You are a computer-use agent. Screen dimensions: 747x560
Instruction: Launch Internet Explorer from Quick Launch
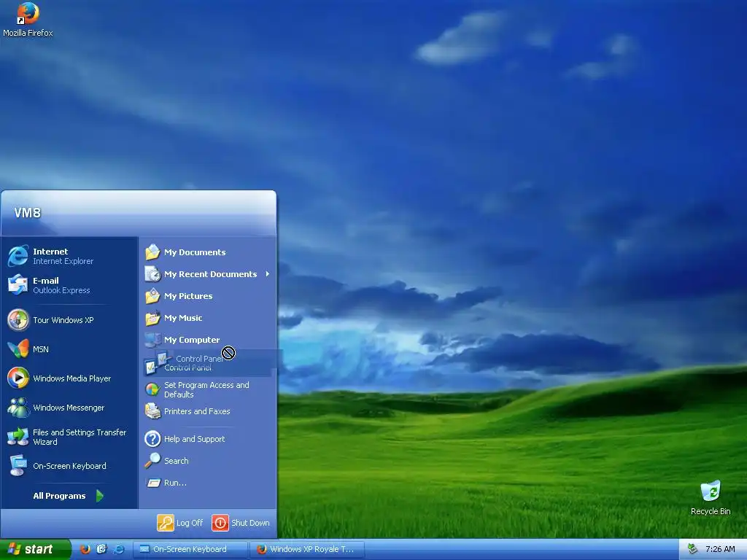pyautogui.click(x=118, y=549)
